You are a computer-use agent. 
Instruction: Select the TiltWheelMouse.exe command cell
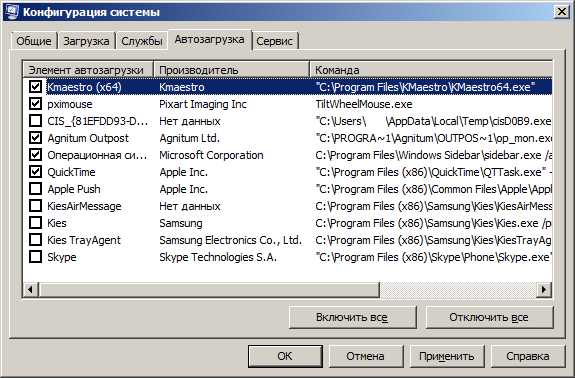[x=364, y=104]
